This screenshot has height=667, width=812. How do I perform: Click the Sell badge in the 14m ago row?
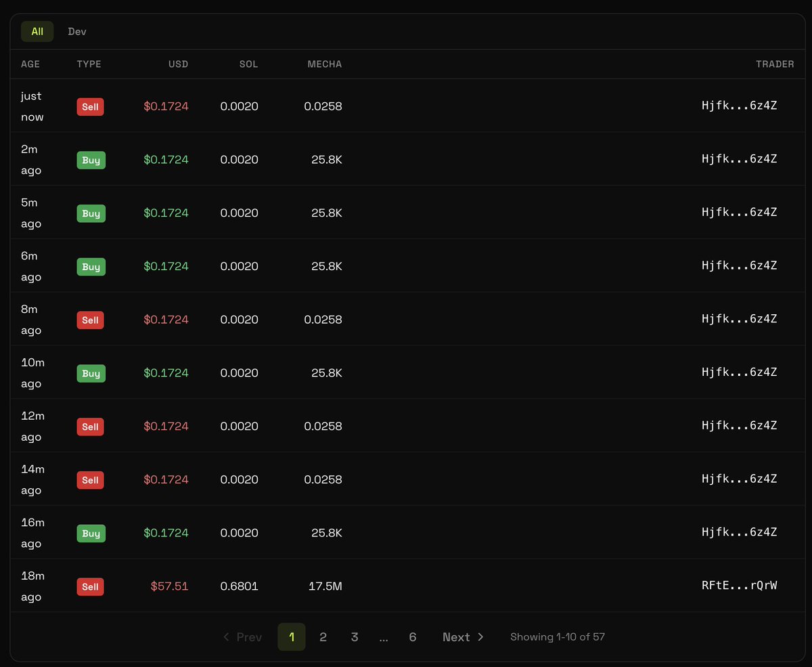(x=90, y=480)
